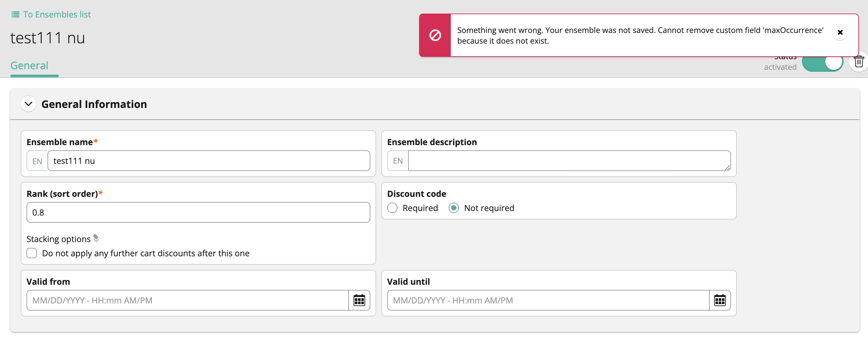Enable 'Do not apply any further cart discounts'
Image resolution: width=868 pixels, height=340 pixels.
[x=31, y=253]
